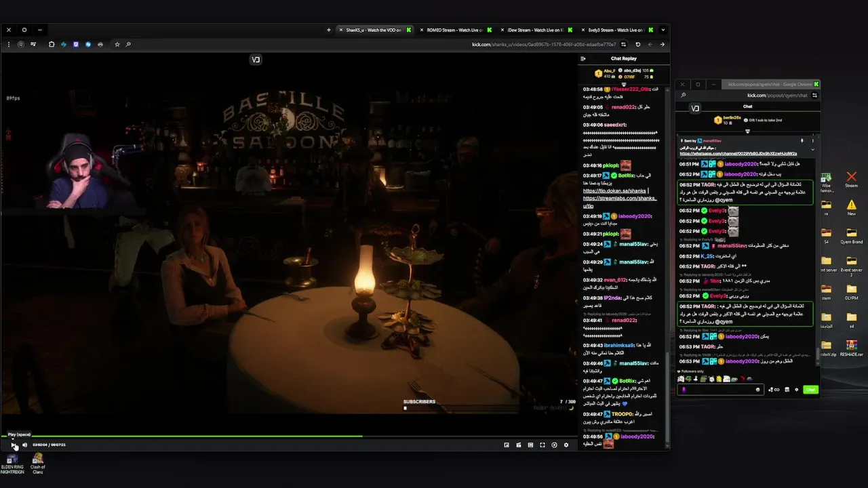Click the blue round extension icon

click(88, 45)
